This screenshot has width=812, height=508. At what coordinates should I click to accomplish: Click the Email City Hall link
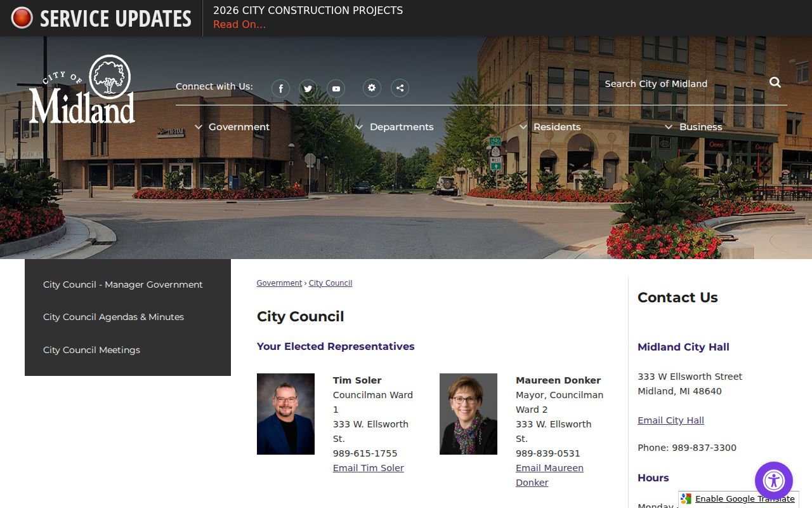[671, 420]
